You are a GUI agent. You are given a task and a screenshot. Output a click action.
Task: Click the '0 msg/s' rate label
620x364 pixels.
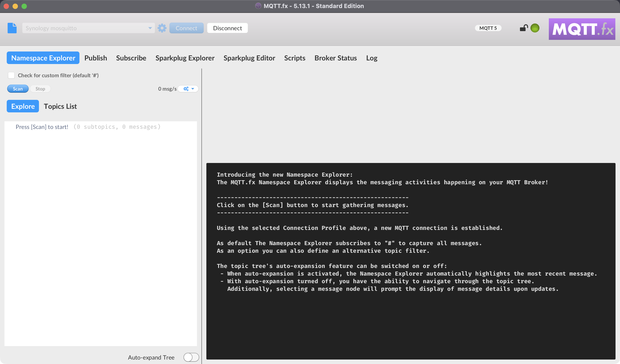tap(167, 89)
